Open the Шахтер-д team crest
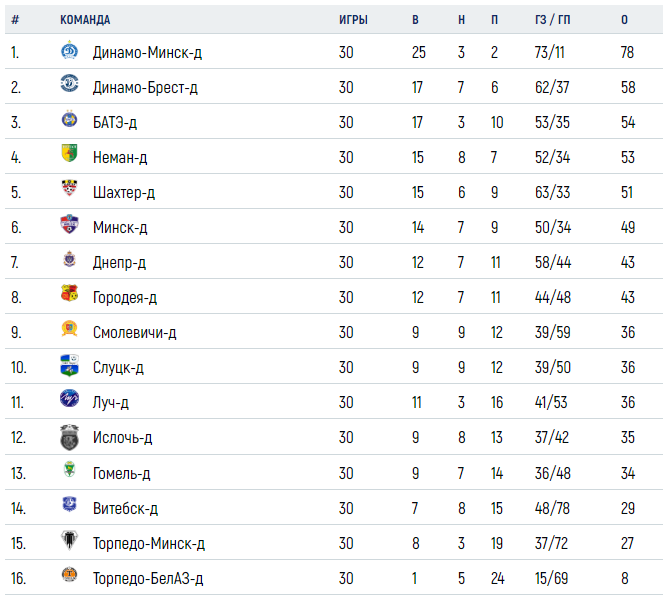Screen dimensions: 667x601 click(69, 188)
